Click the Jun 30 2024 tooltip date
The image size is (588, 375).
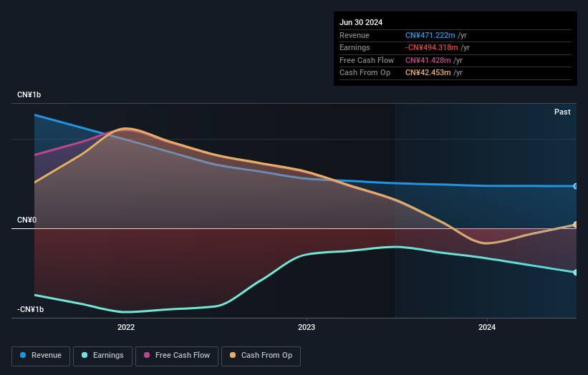[x=361, y=22]
